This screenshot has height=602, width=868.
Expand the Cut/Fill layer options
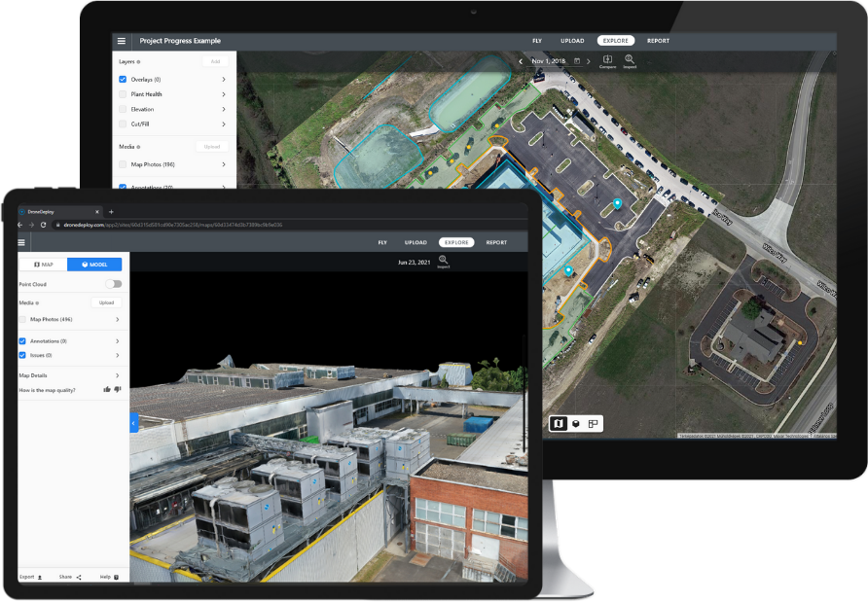[224, 124]
